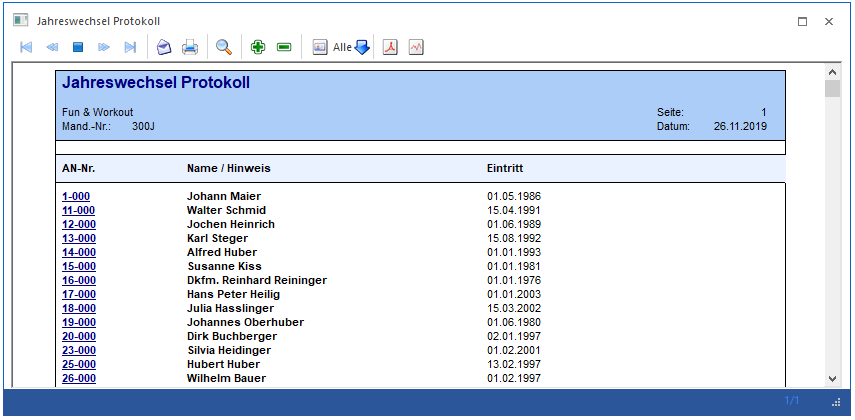This screenshot has width=855, height=420.
Task: Click the page image export icon
Action: click(320, 47)
